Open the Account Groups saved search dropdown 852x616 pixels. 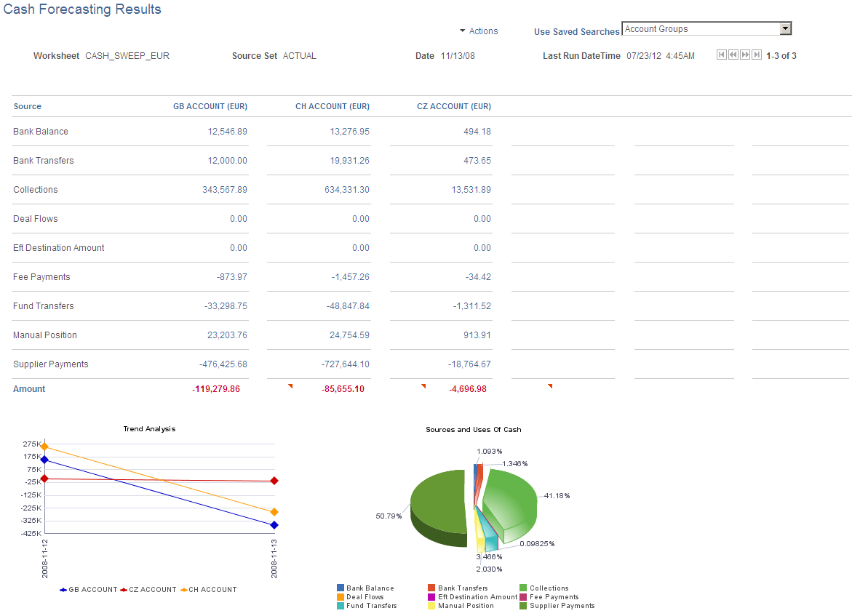click(x=785, y=28)
